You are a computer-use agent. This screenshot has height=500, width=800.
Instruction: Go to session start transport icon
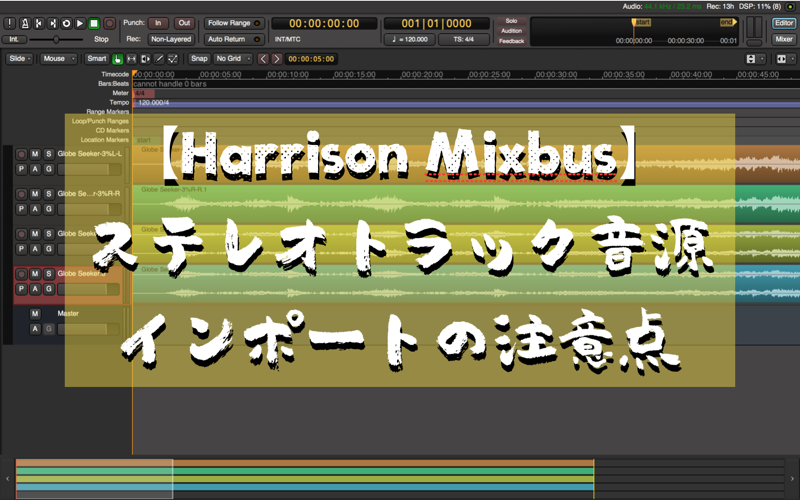pyautogui.click(x=39, y=23)
